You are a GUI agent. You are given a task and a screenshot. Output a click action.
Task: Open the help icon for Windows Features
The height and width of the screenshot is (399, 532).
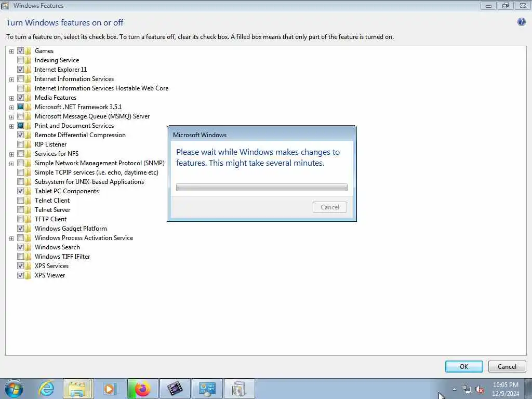click(x=521, y=22)
